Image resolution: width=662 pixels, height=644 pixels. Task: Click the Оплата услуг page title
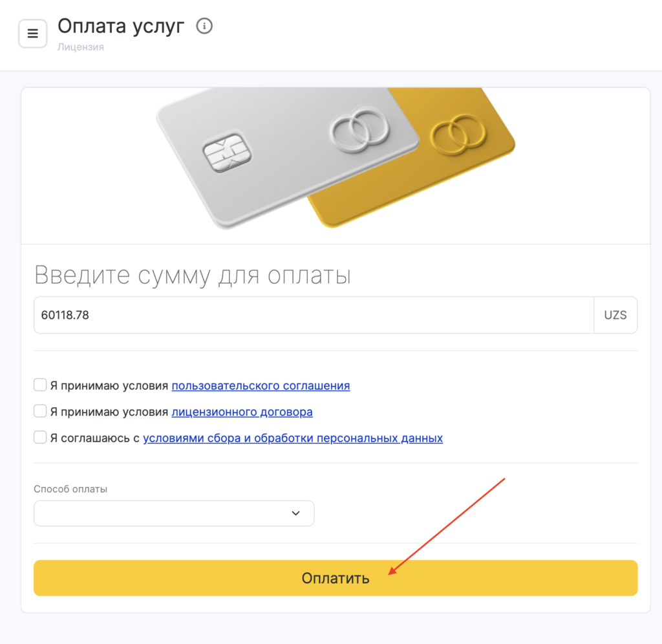(x=121, y=27)
